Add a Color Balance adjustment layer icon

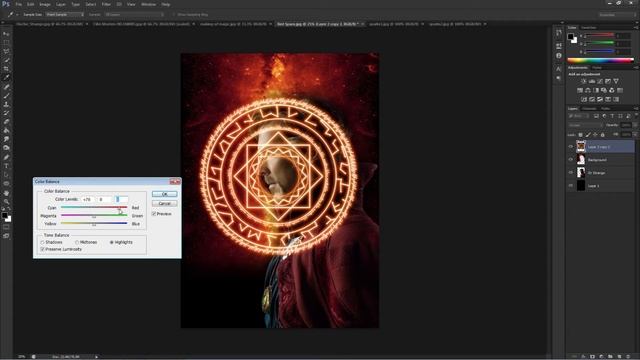click(x=588, y=90)
